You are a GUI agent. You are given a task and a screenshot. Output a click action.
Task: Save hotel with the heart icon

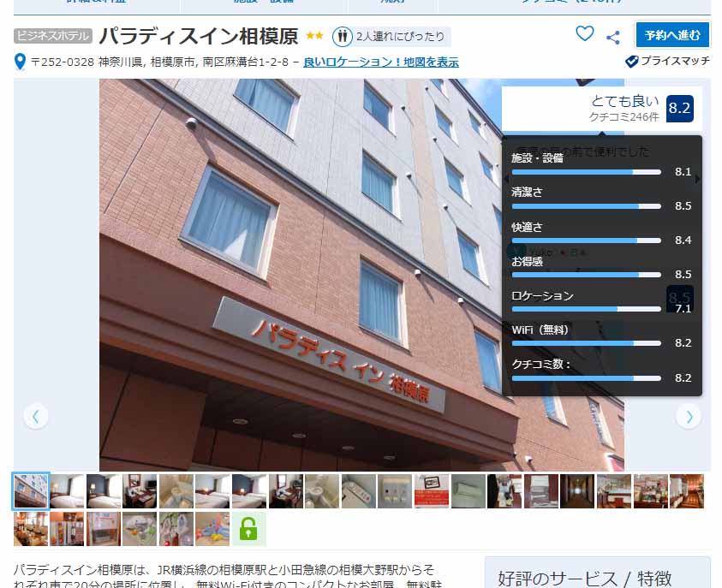click(x=585, y=33)
